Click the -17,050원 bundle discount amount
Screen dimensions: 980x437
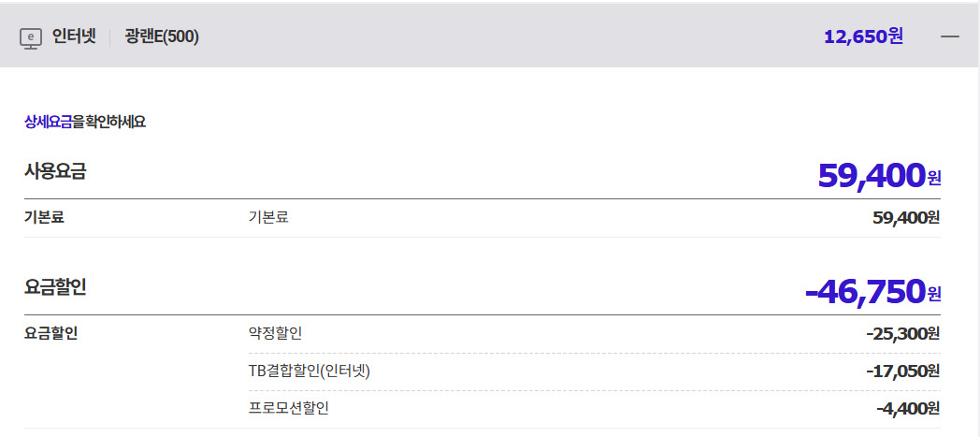coord(902,371)
